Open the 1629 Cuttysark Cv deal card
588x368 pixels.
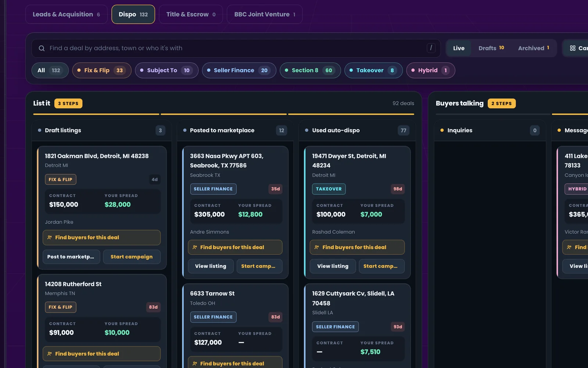click(358, 326)
